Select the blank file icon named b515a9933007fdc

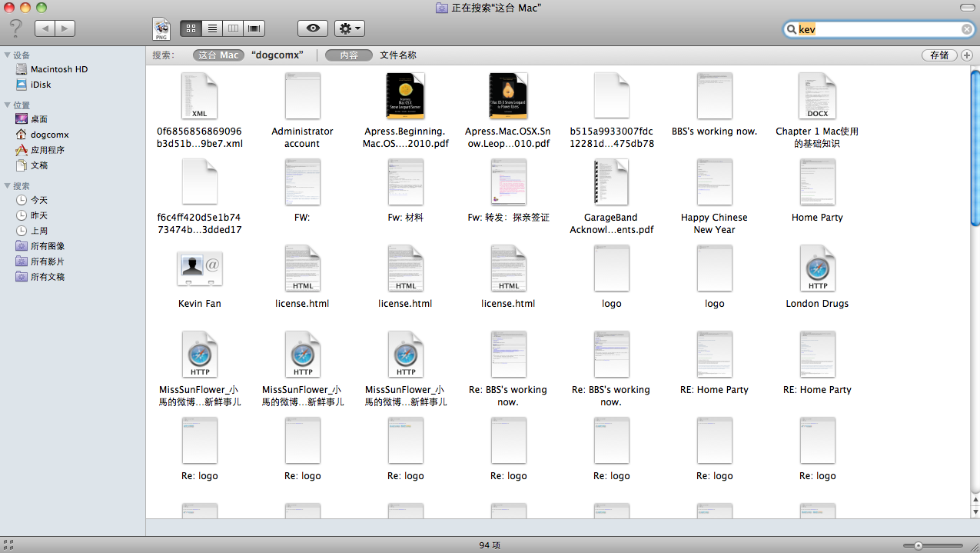click(611, 95)
